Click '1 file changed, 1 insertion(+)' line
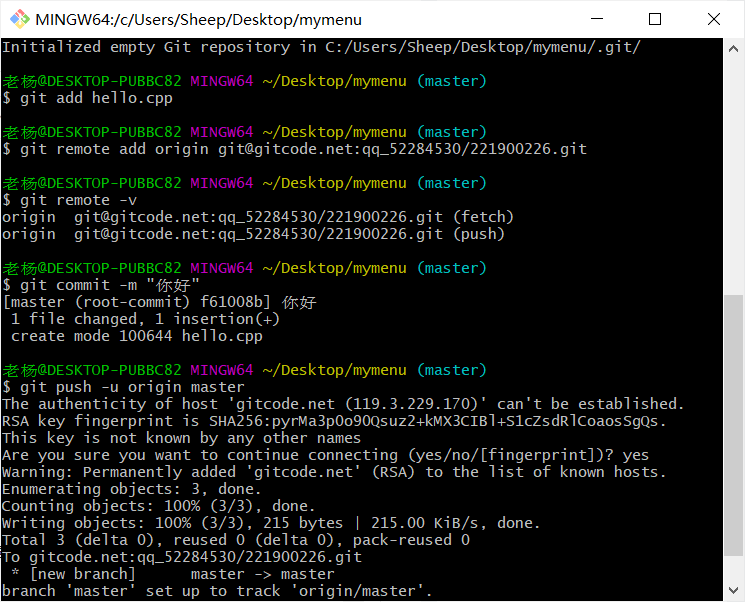 pyautogui.click(x=145, y=319)
